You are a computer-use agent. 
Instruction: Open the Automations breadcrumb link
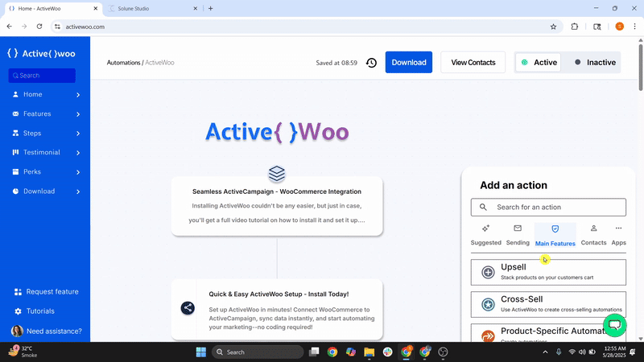click(x=123, y=63)
